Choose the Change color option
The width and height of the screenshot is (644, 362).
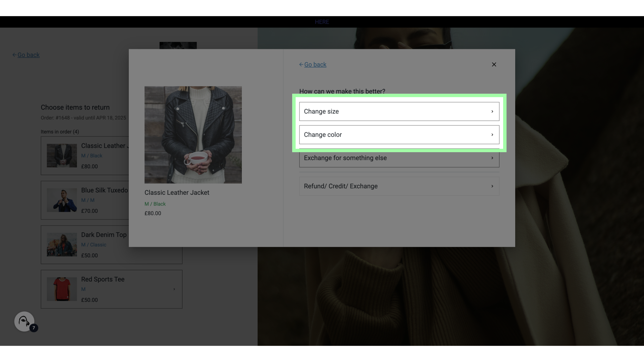point(399,134)
